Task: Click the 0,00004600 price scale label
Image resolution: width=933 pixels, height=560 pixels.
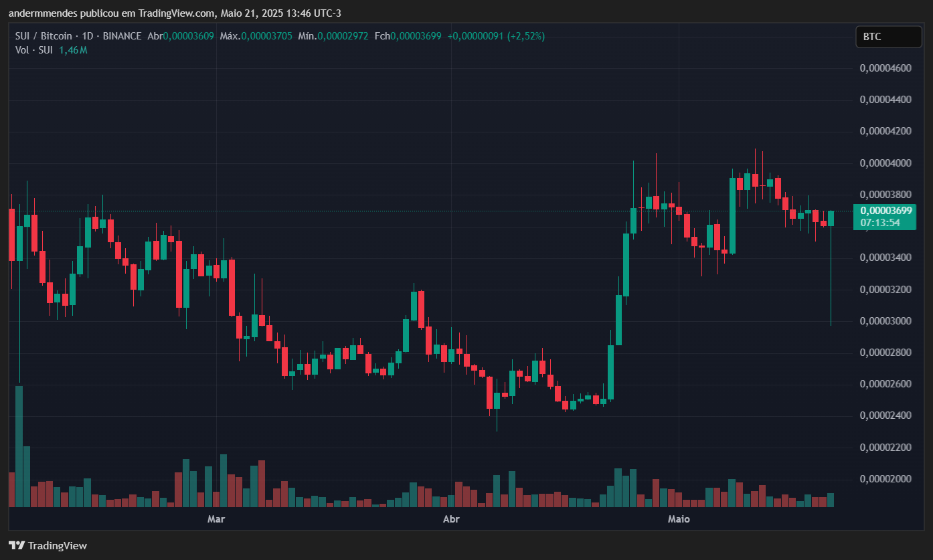Action: coord(886,68)
